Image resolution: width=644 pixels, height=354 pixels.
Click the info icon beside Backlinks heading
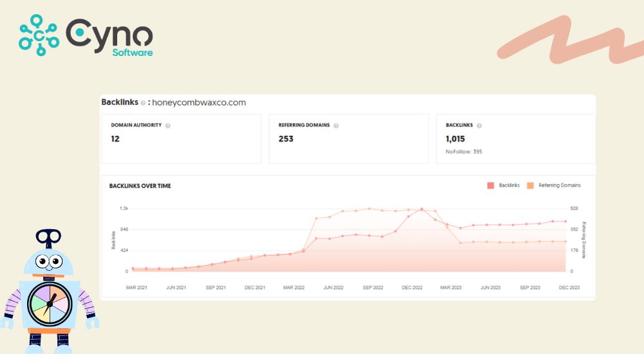[143, 103]
